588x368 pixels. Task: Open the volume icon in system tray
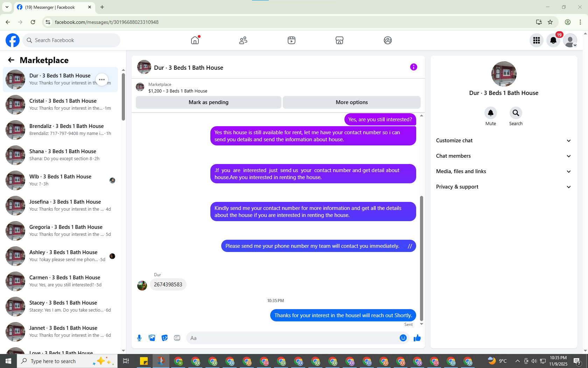[x=534, y=361]
